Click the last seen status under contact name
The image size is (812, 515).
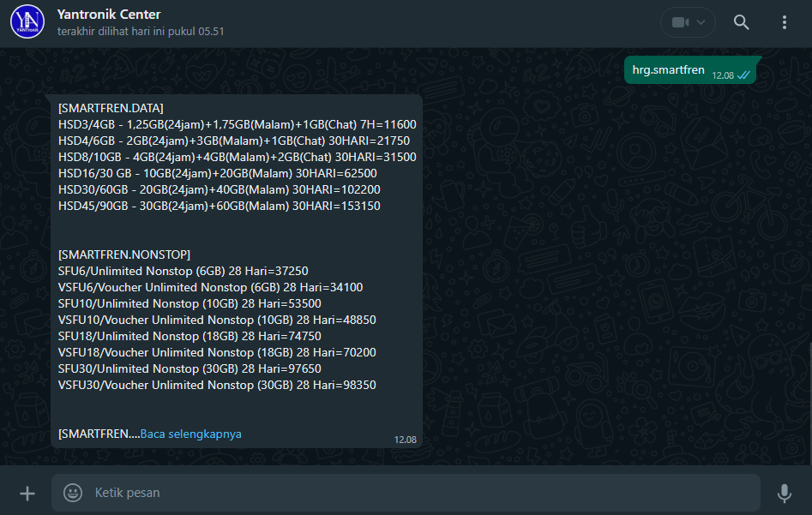coord(141,31)
